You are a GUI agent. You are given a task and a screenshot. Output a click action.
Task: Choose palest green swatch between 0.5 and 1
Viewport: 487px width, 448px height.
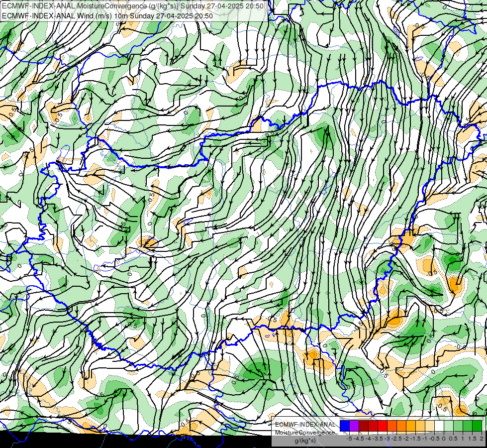[x=449, y=426]
